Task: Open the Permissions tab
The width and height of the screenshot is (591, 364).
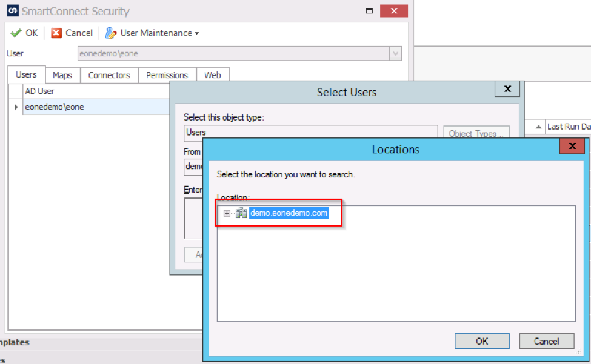Action: pos(167,75)
